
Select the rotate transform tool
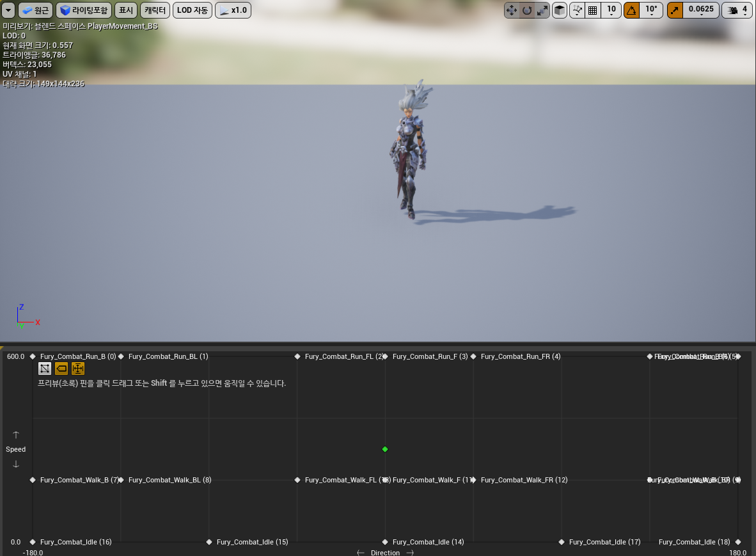[x=527, y=10]
